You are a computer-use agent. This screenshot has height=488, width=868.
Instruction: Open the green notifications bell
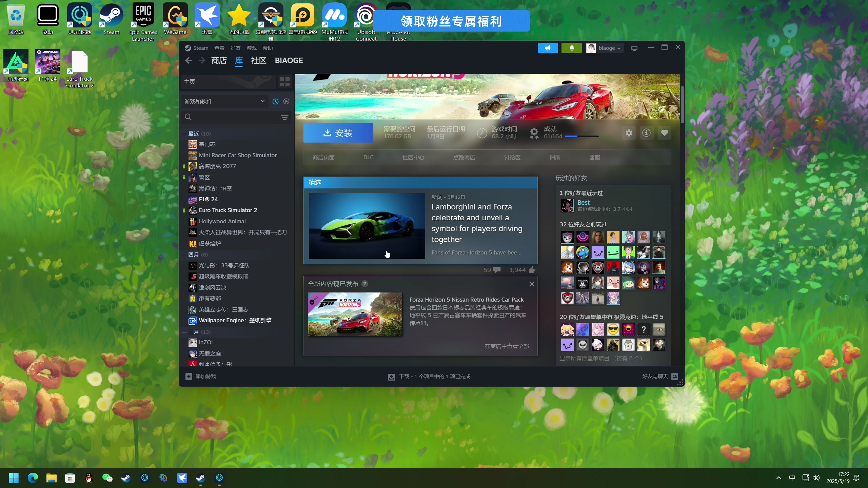[x=571, y=48]
